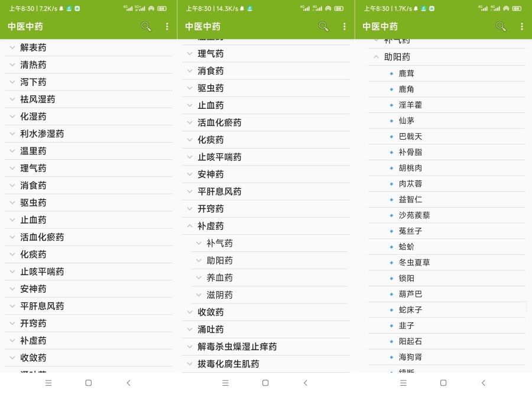Tap the search magnifier in the rightmost screen
Screen dimensions: 532x394
click(501, 27)
